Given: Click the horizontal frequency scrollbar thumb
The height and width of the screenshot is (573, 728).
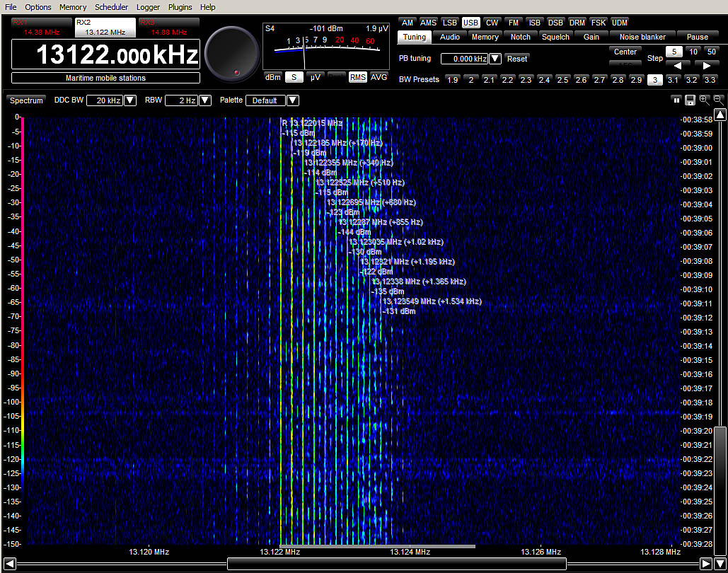Looking at the screenshot, I should pyautogui.click(x=396, y=564).
